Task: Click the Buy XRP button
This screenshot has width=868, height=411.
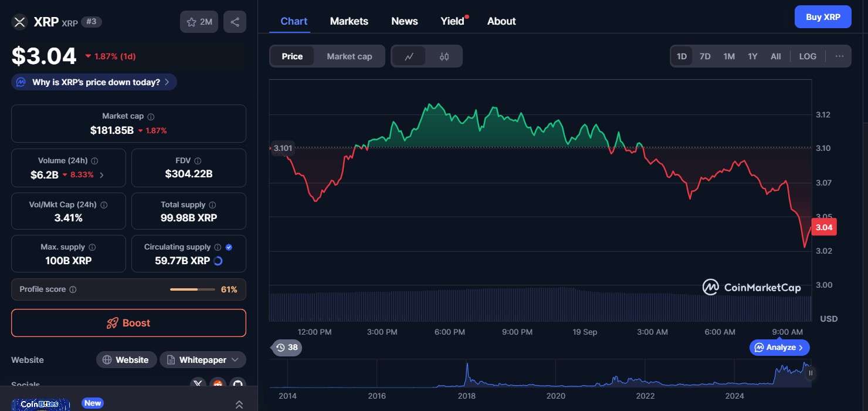Action: tap(822, 17)
